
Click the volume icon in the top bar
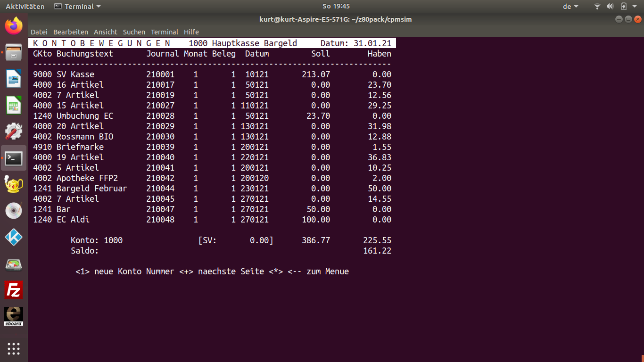click(x=610, y=7)
